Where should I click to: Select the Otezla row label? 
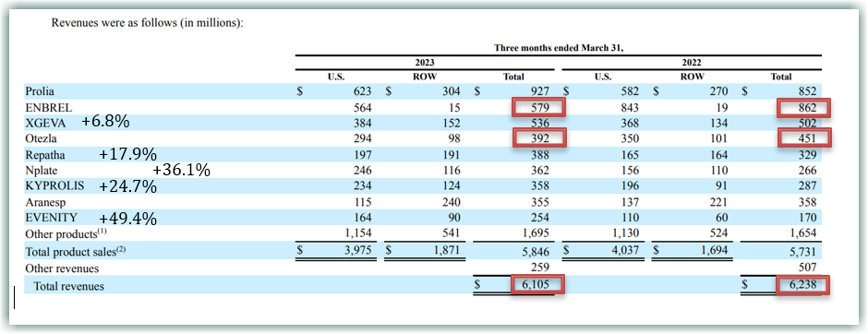40,138
